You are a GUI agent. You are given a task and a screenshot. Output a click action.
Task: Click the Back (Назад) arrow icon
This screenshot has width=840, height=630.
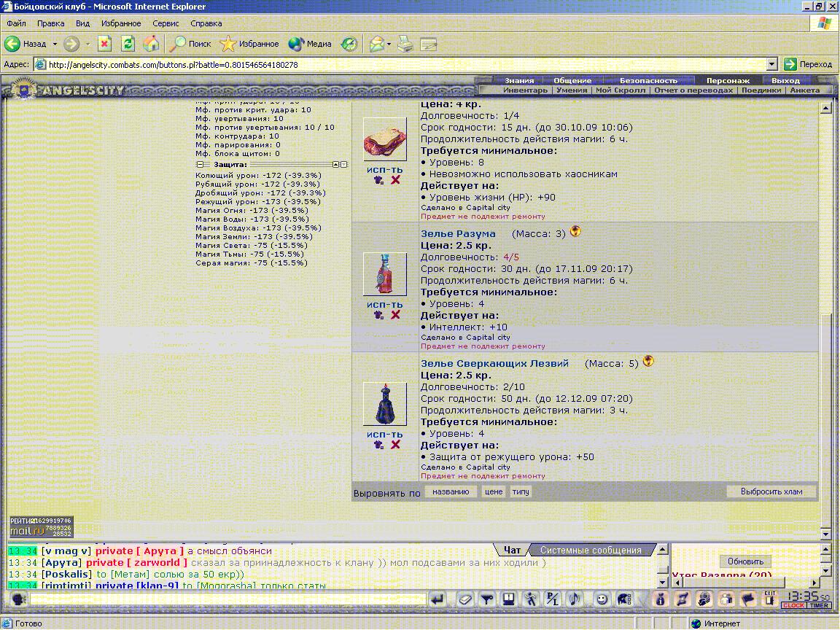pyautogui.click(x=12, y=44)
